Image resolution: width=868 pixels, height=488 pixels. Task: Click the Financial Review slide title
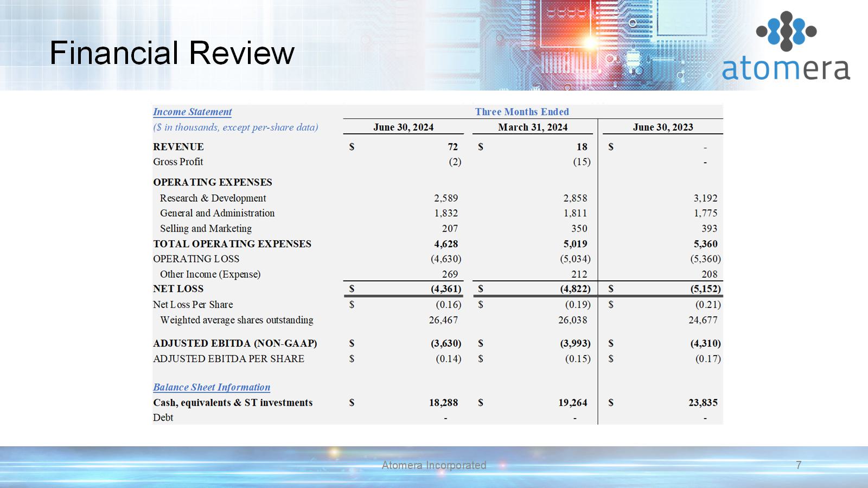[172, 53]
